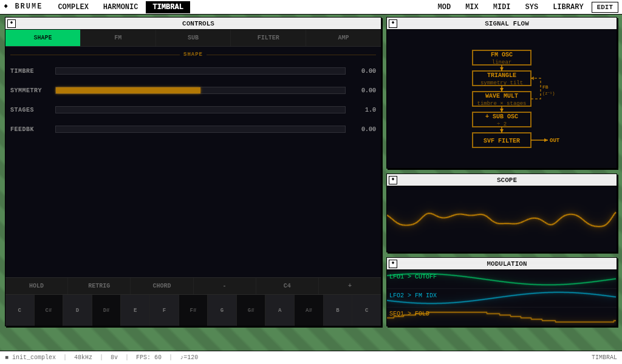Select the WAVE MULT signal flow block

click(501, 99)
